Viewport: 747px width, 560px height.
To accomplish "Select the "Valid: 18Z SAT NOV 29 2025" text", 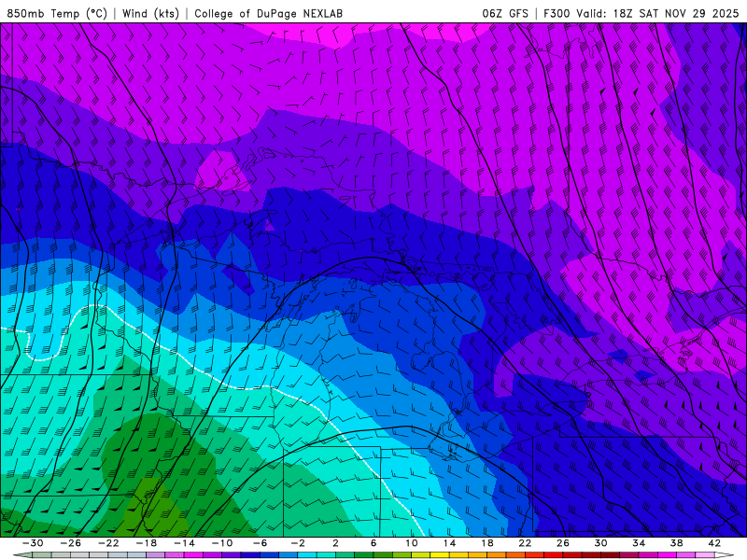I will click(x=657, y=13).
